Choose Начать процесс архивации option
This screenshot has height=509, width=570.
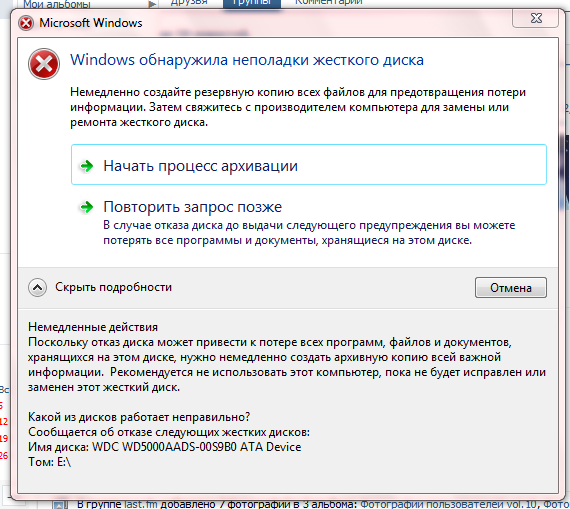[x=309, y=165]
